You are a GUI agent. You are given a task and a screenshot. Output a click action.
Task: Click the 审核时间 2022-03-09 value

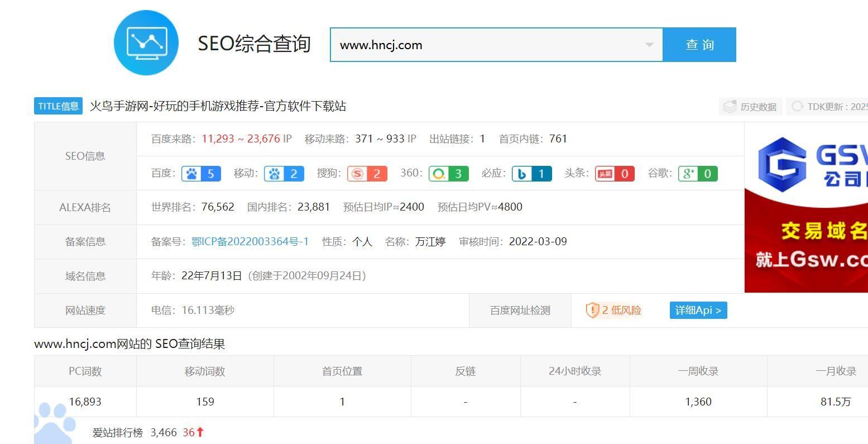(x=538, y=242)
